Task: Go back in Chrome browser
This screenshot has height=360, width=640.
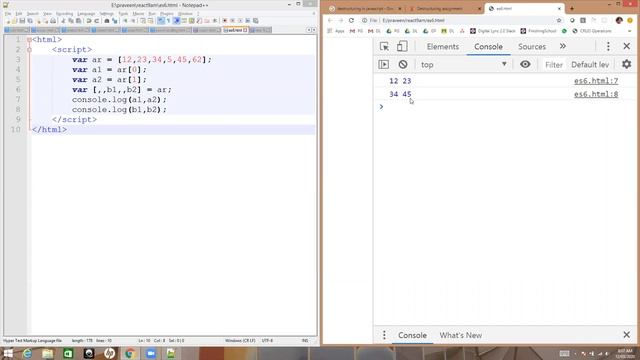Action: [330, 20]
